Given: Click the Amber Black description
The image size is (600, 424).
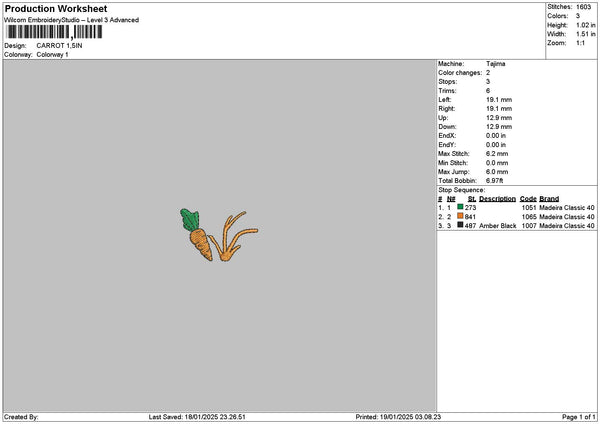Looking at the screenshot, I should [497, 226].
